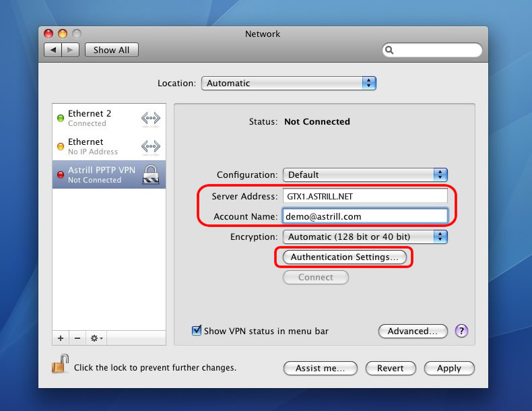Select Ethernet 2 in service list
This screenshot has height=411, width=532.
[109, 118]
